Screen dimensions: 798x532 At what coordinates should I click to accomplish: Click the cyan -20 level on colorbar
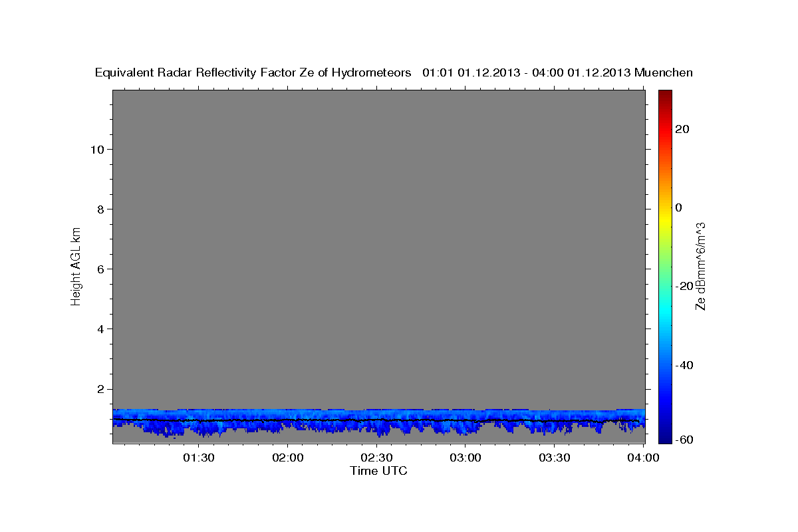pos(666,286)
